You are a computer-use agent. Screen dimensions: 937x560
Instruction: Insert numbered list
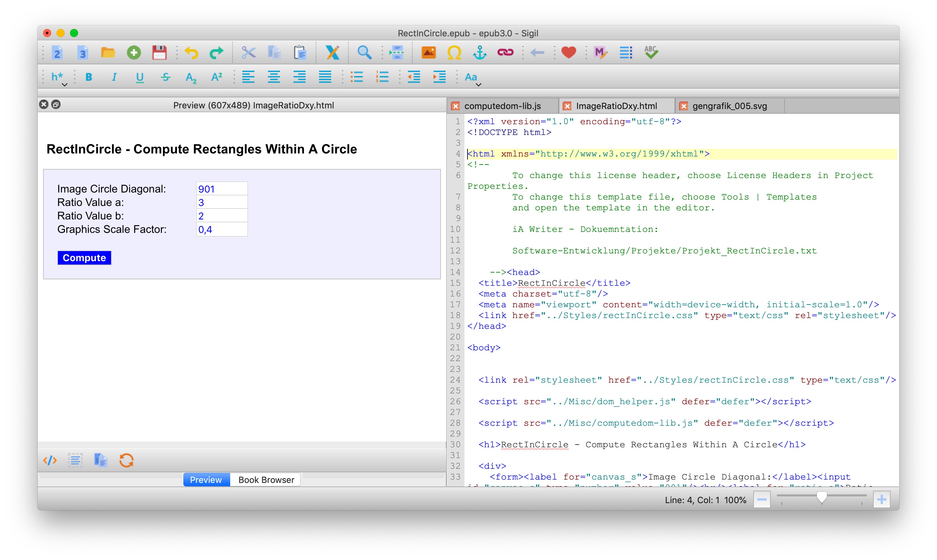tap(382, 77)
